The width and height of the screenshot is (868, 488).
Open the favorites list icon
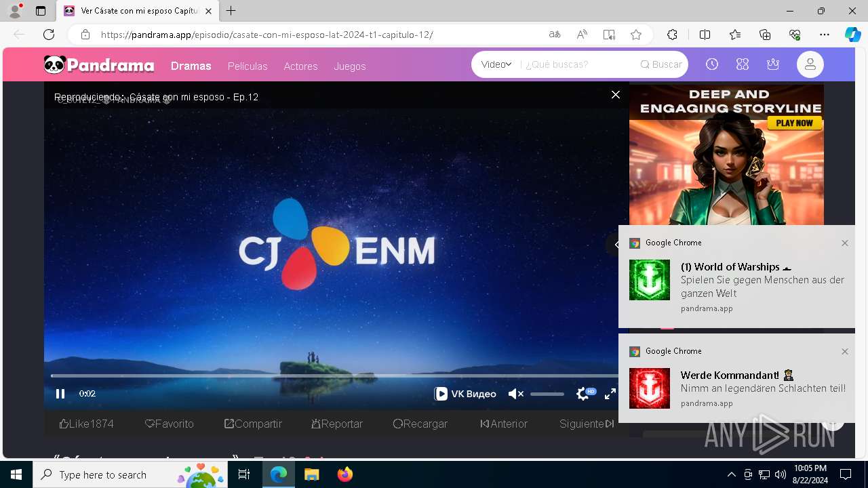click(x=735, y=35)
